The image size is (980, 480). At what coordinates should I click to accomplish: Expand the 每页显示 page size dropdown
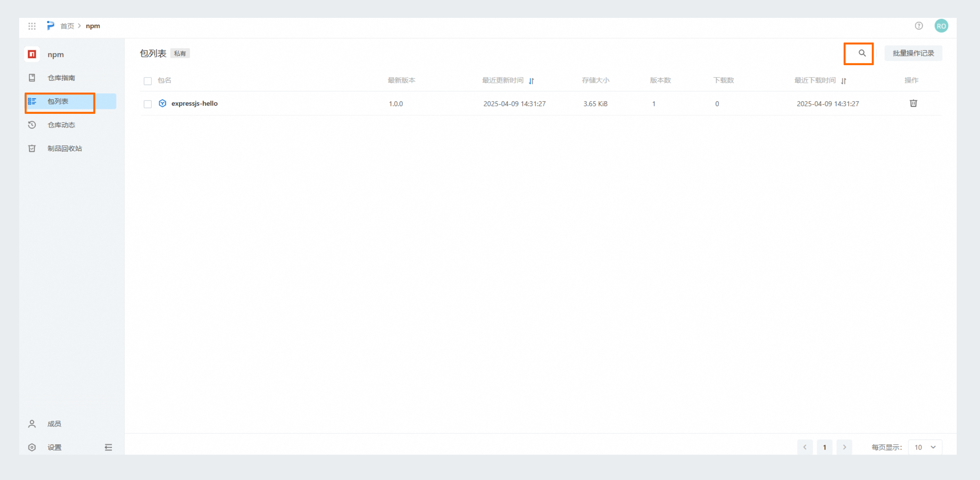coord(925,447)
